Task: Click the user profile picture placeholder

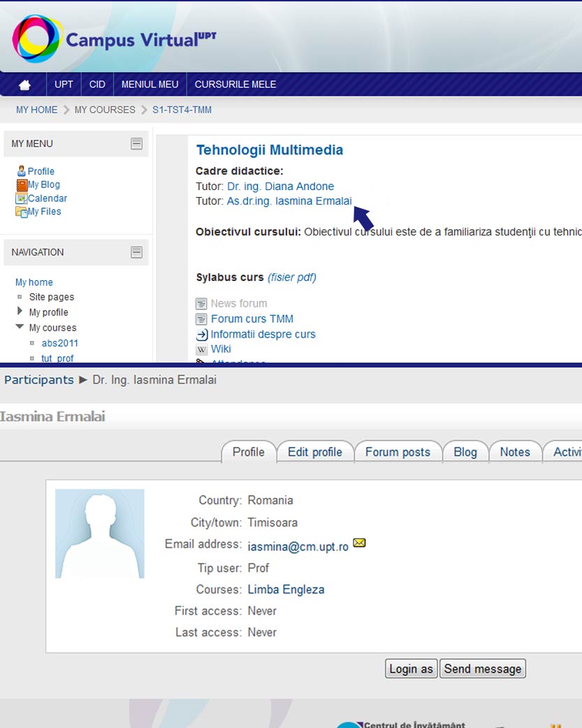Action: pyautogui.click(x=100, y=534)
